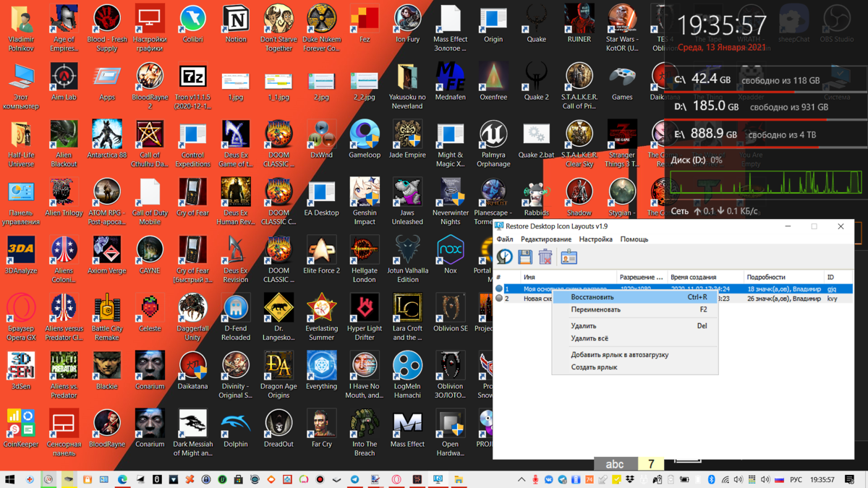The height and width of the screenshot is (488, 868).
Task: Open EA Desktop shortcut
Action: point(321,197)
